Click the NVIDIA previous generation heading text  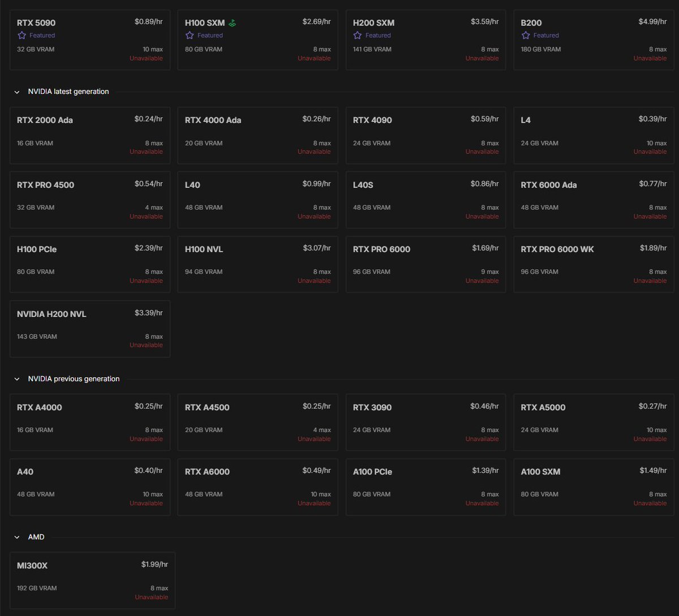pos(74,379)
